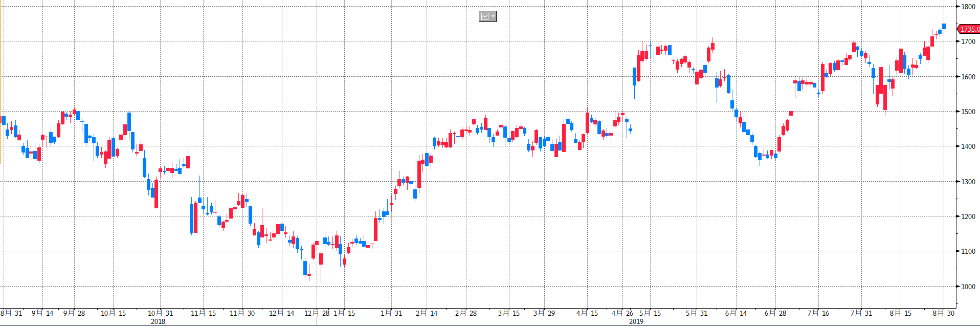Click the 1000 price axis label
This screenshot has width=980, height=326.
click(968, 287)
